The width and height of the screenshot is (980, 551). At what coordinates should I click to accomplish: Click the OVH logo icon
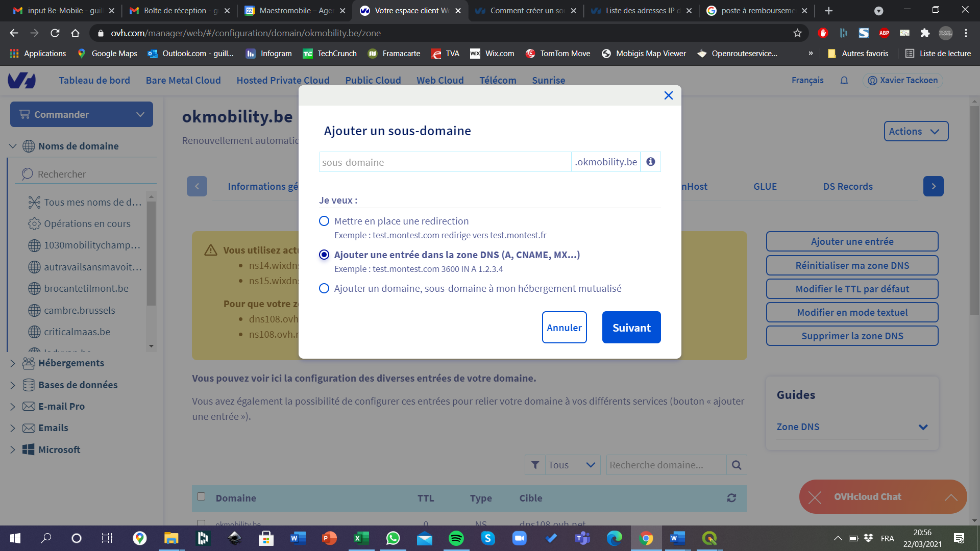[x=21, y=81]
